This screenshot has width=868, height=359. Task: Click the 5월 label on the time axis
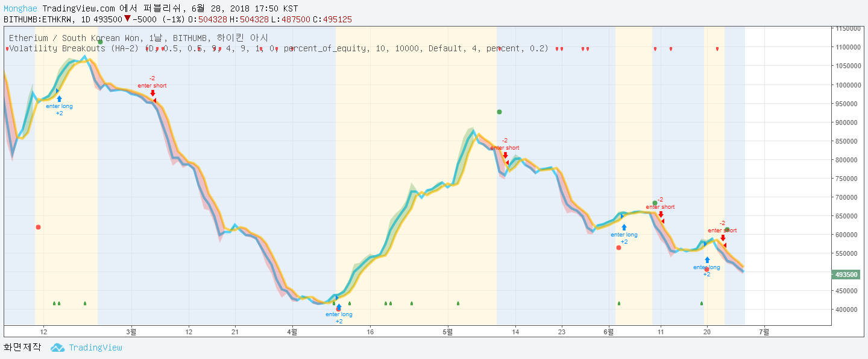click(x=447, y=331)
